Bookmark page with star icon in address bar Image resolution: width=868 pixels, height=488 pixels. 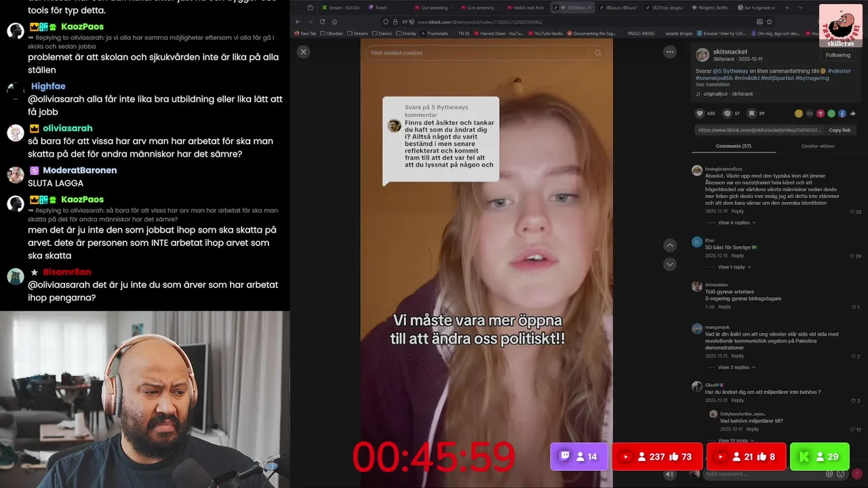pyautogui.click(x=769, y=22)
